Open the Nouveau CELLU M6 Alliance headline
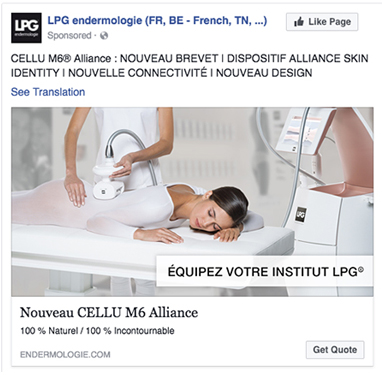 [x=109, y=313]
